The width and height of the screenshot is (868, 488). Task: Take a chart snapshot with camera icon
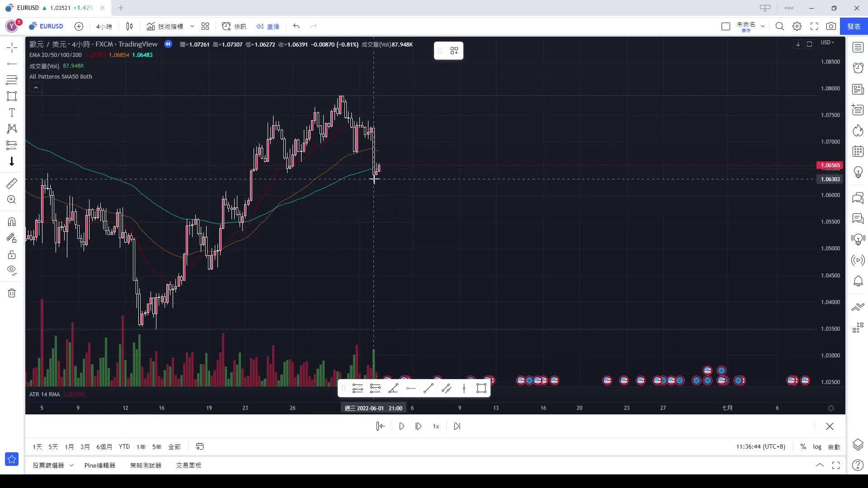point(831,26)
